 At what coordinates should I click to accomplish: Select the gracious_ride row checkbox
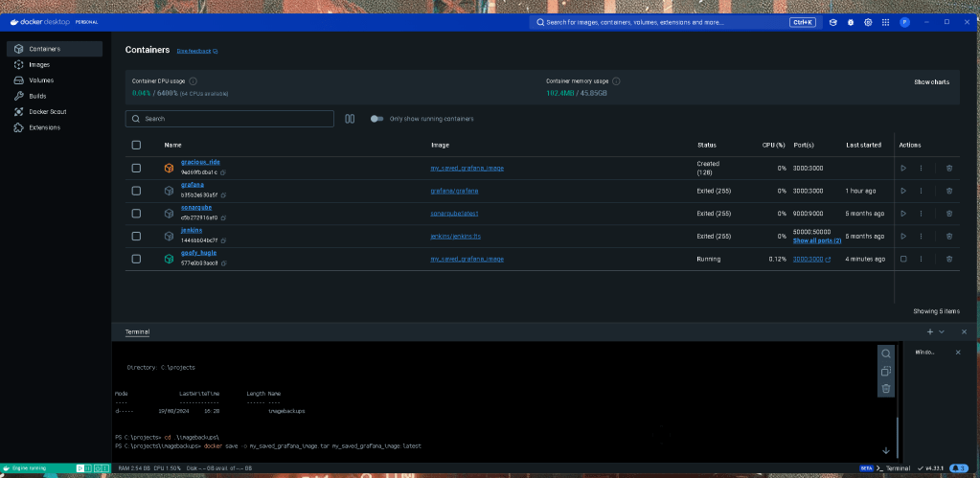point(136,168)
